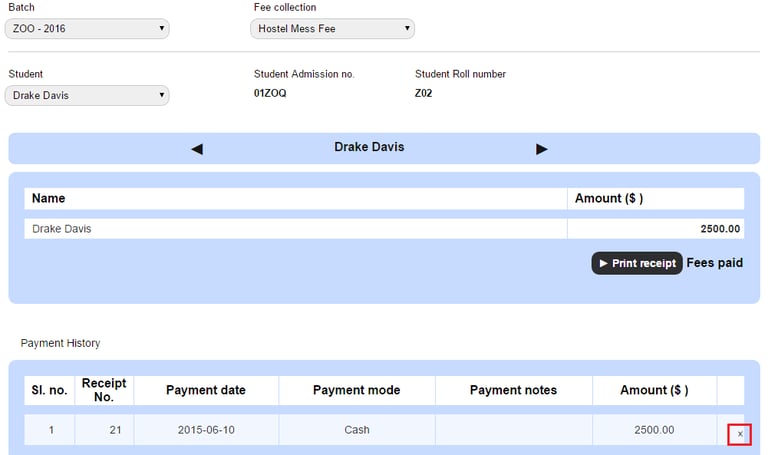
Task: Click the Payment mode column header
Action: pyautogui.click(x=356, y=390)
